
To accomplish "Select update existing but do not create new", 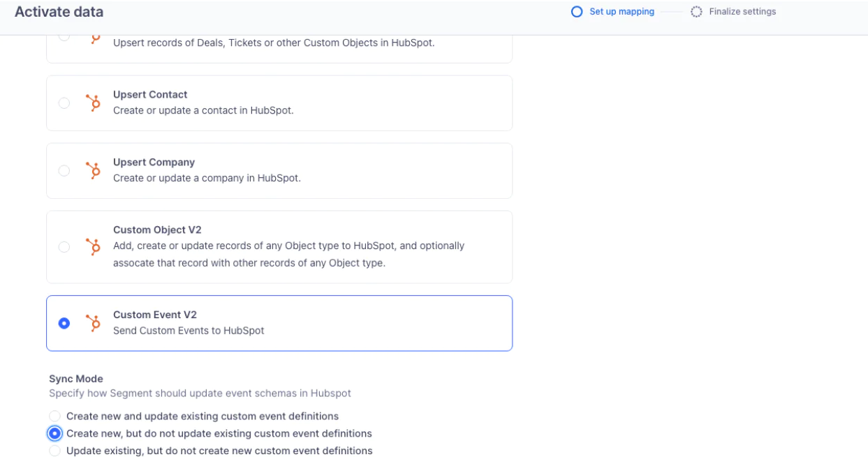I will click(x=55, y=449).
